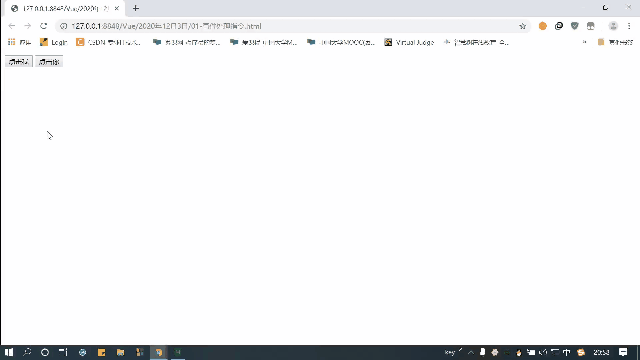
Task: Click the second page button beside the first
Action: point(49,62)
